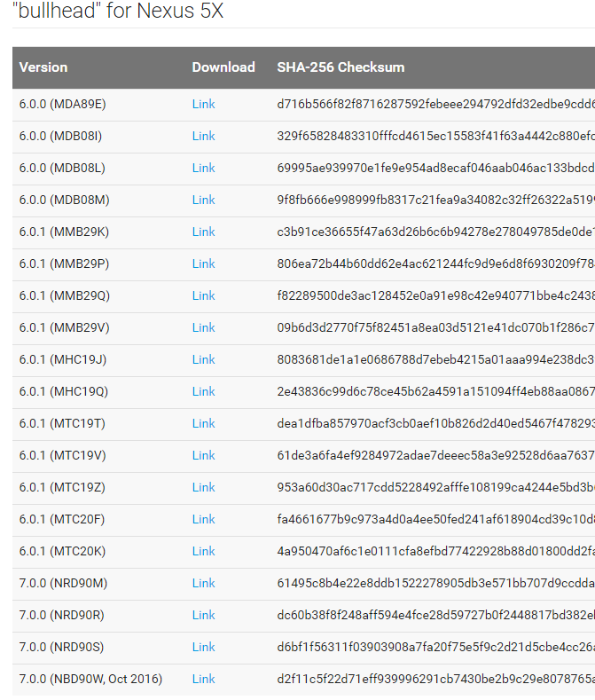Click the checksum starting 4a950470af6c
Screen dimensions: 595x700
coord(436,551)
